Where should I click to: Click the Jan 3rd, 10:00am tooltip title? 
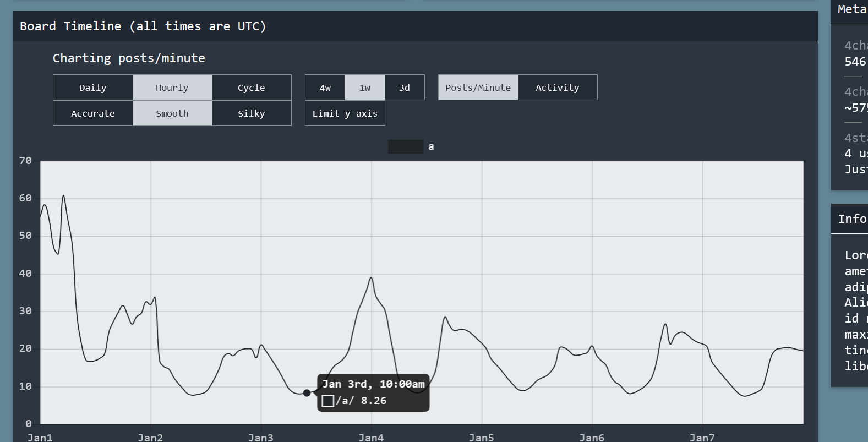374,384
